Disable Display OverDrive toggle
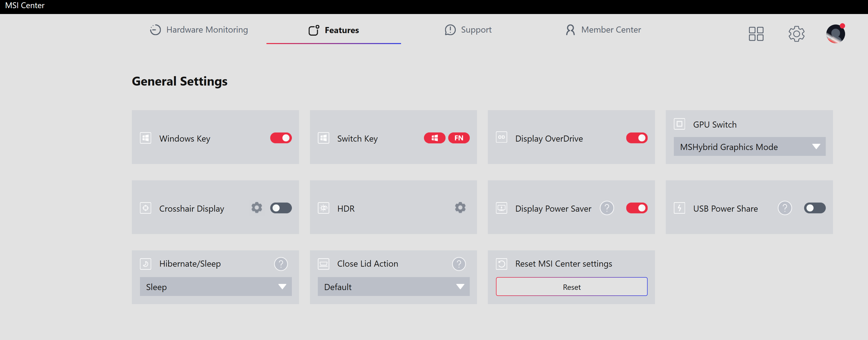 [x=636, y=138]
